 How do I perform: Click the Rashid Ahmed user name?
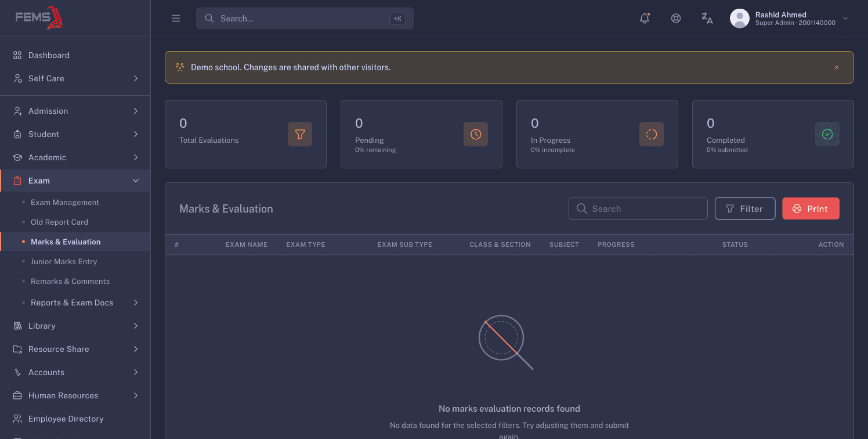pos(781,15)
